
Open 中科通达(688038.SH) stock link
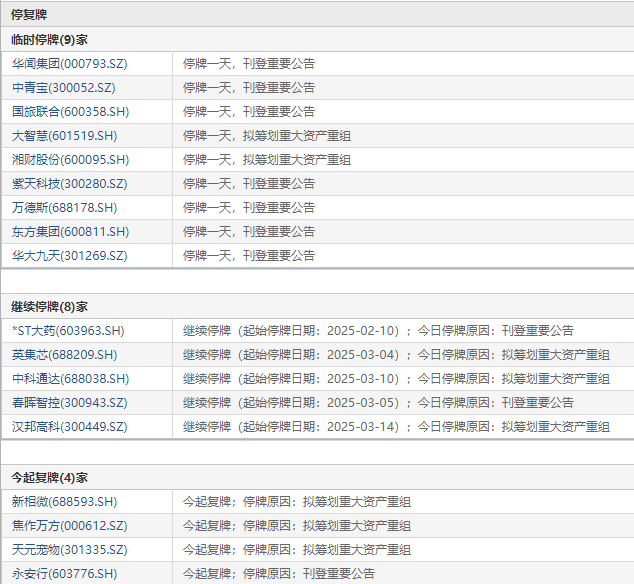tap(70, 379)
